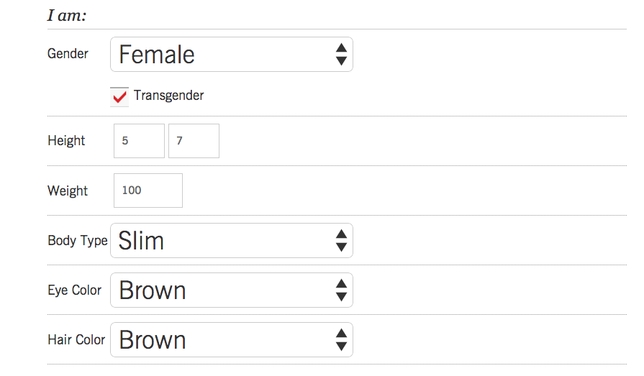The image size is (644, 376).
Task: Click the Weight field showing 100
Action: tap(148, 190)
